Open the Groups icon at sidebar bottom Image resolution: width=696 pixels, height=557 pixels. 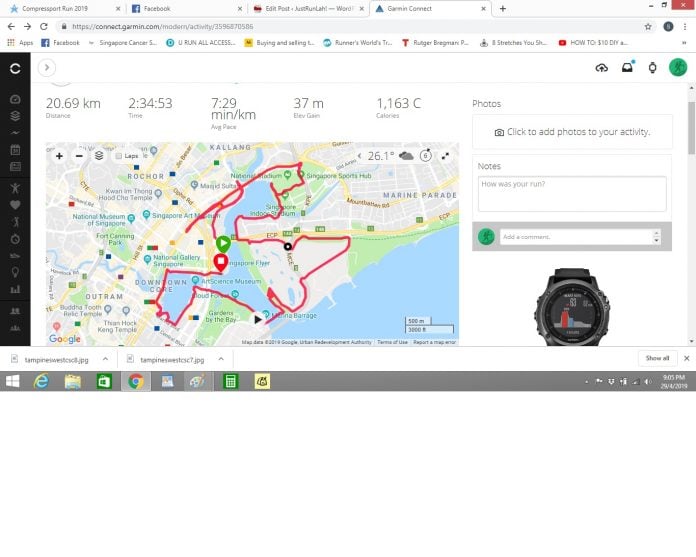15,328
